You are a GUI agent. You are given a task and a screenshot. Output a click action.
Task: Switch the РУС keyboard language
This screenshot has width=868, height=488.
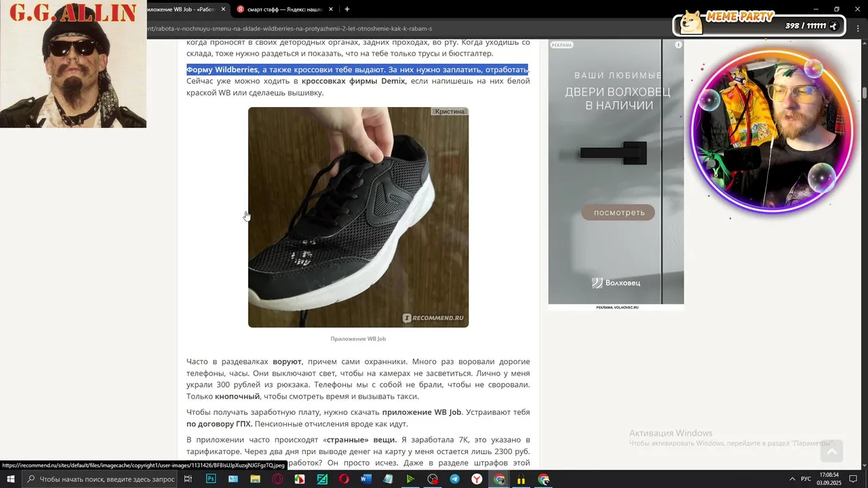[x=806, y=479]
